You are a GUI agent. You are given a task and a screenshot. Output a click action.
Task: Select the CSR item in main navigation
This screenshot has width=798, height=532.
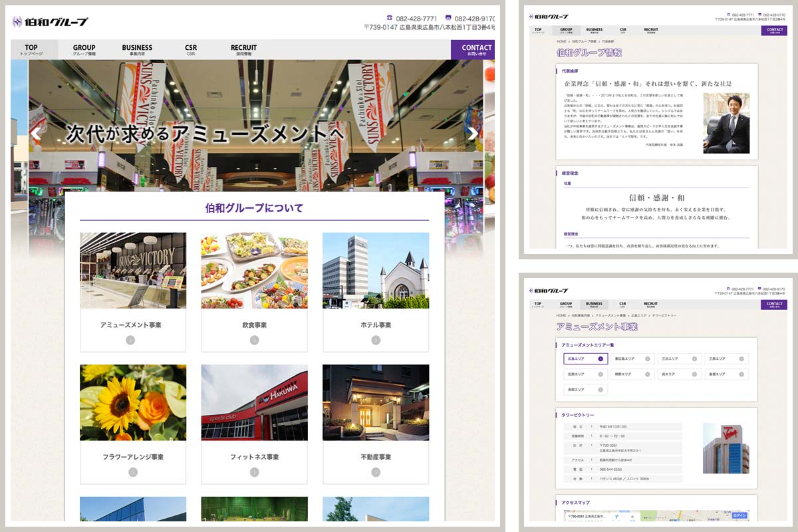click(191, 50)
